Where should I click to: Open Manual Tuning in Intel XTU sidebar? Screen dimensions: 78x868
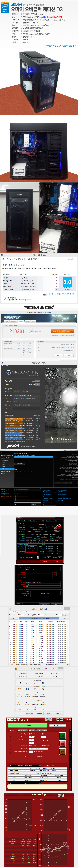[x=5, y=458]
